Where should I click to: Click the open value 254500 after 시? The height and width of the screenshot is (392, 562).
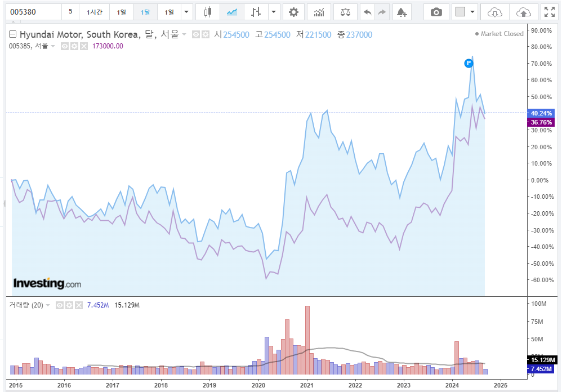tap(236, 35)
